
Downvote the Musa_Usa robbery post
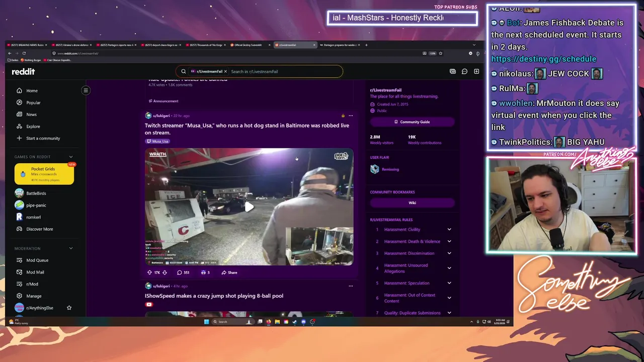pyautogui.click(x=165, y=273)
